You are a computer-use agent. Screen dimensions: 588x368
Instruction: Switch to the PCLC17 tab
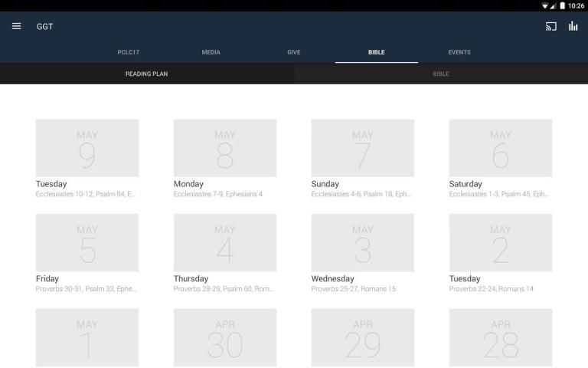129,52
